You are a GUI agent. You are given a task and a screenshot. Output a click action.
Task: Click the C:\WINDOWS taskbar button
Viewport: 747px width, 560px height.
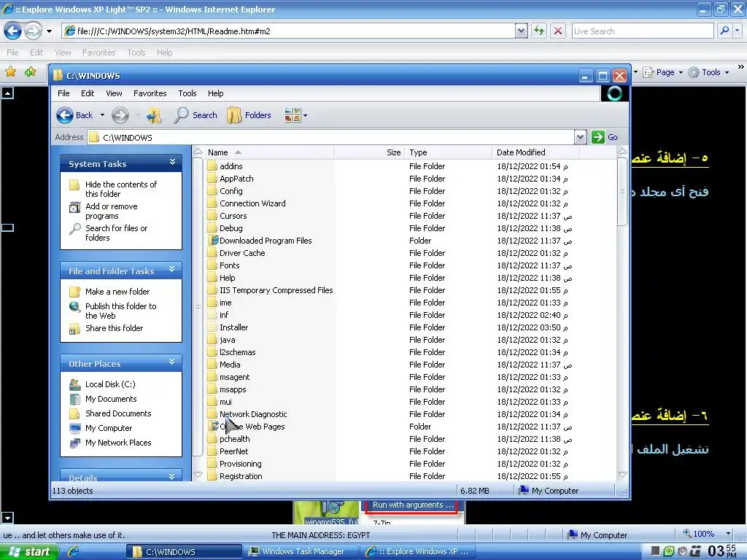(183, 551)
